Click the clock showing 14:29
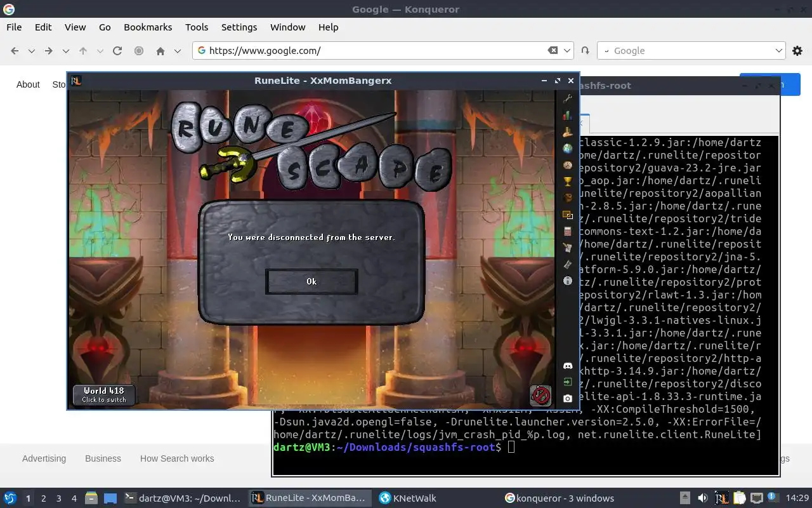812x508 pixels. pyautogui.click(x=797, y=498)
